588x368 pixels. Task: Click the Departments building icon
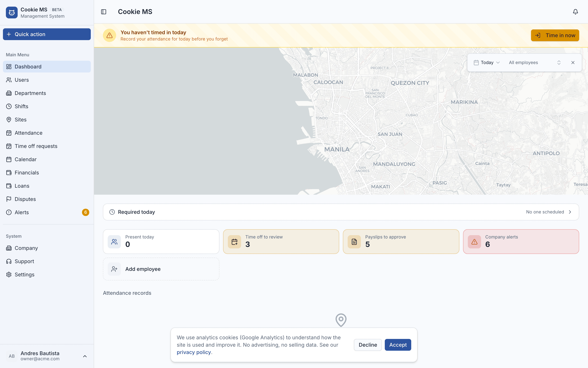[x=9, y=93]
